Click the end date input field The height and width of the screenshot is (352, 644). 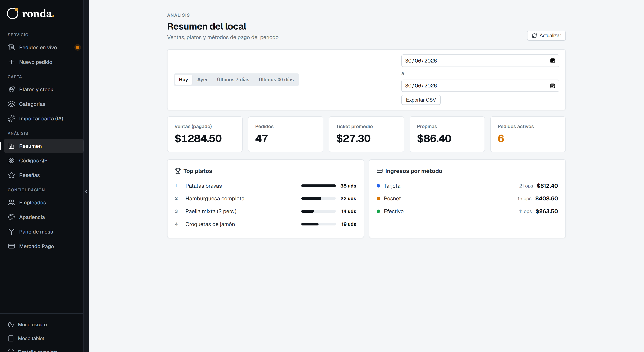(480, 86)
